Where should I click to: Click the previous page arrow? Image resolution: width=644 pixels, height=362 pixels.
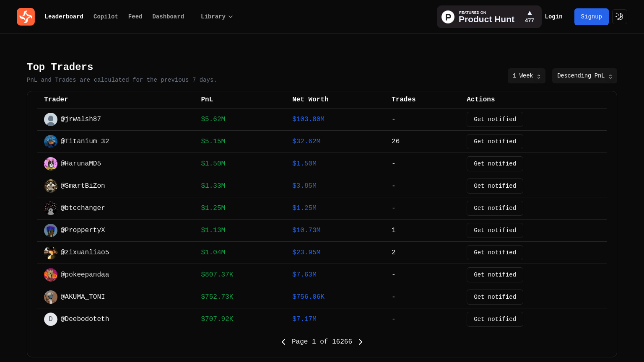283,342
